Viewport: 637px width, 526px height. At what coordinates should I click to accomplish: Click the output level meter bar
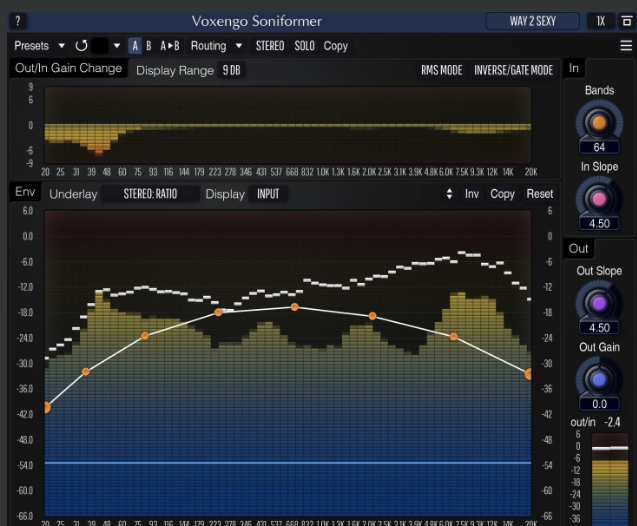coord(610,479)
